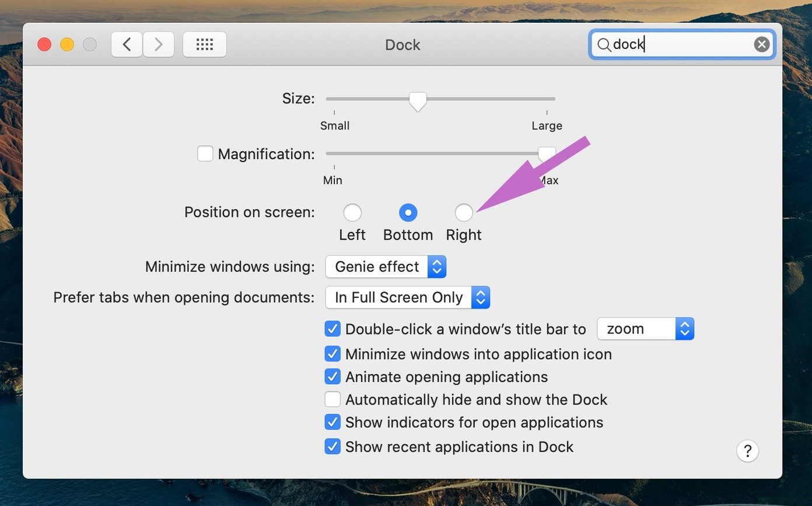The image size is (812, 506).
Task: Clear the search field with X icon
Action: click(x=762, y=44)
